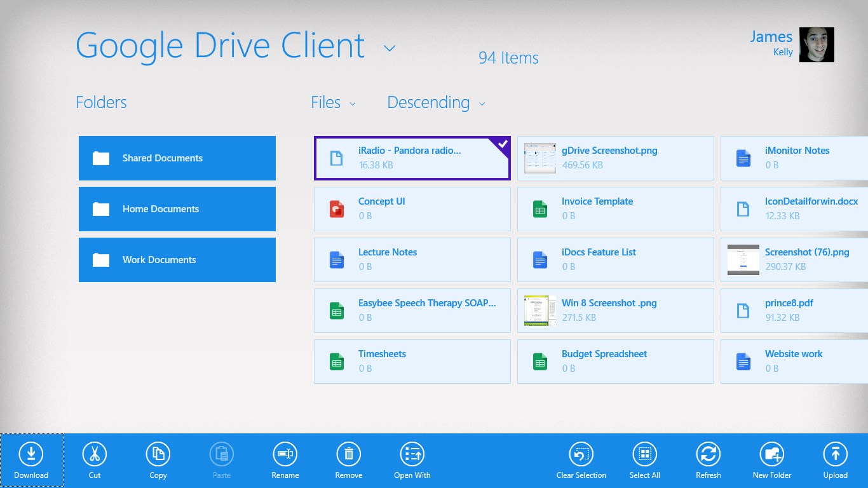Select the gDrive Screenshot.png thumbnail
Image resolution: width=868 pixels, height=488 pixels.
click(x=540, y=158)
